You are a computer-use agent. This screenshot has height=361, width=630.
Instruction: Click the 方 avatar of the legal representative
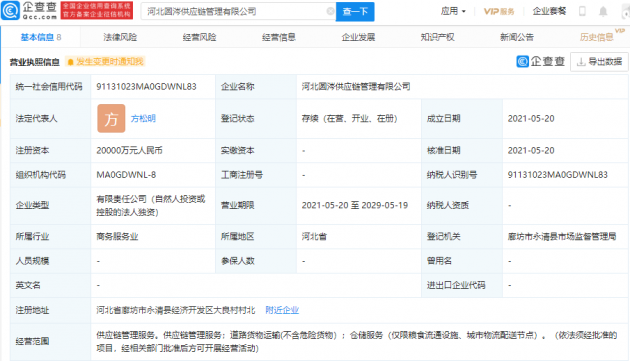(x=111, y=119)
